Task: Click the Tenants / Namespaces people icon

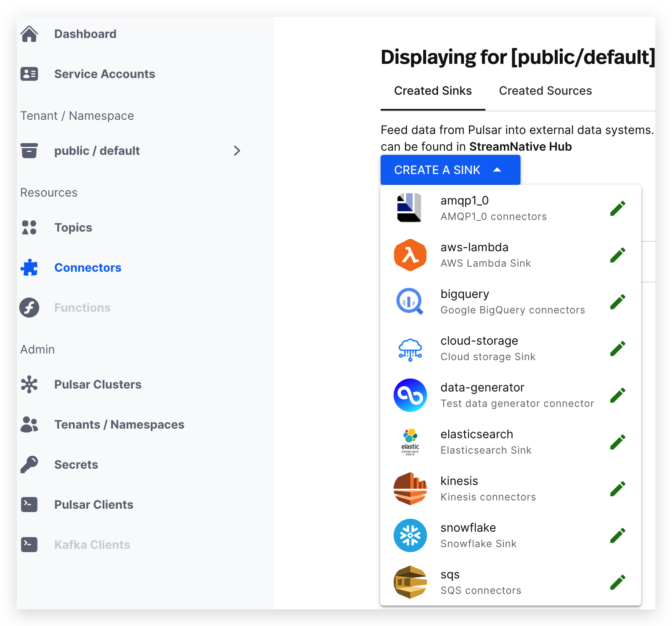Action: pyautogui.click(x=29, y=424)
